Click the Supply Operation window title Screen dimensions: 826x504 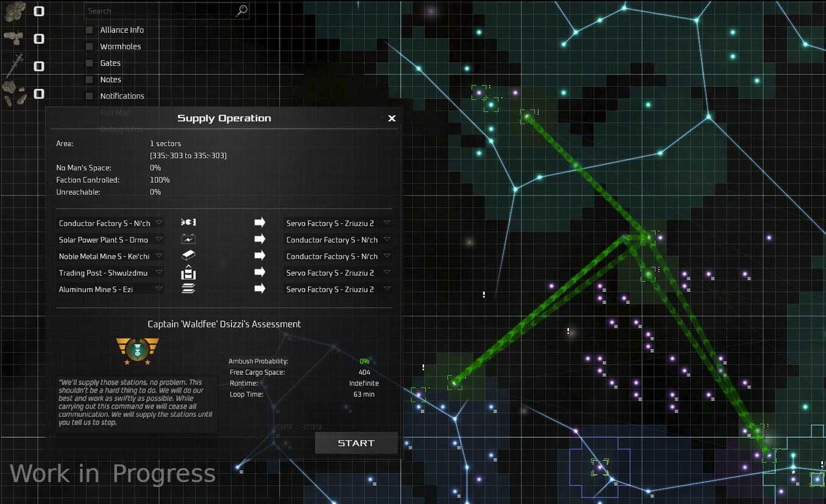pos(224,118)
